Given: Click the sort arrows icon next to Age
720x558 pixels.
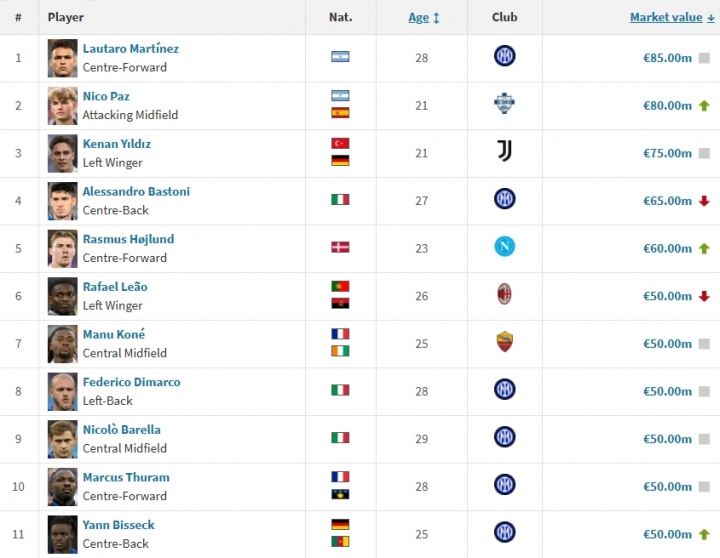Looking at the screenshot, I should click(x=436, y=18).
